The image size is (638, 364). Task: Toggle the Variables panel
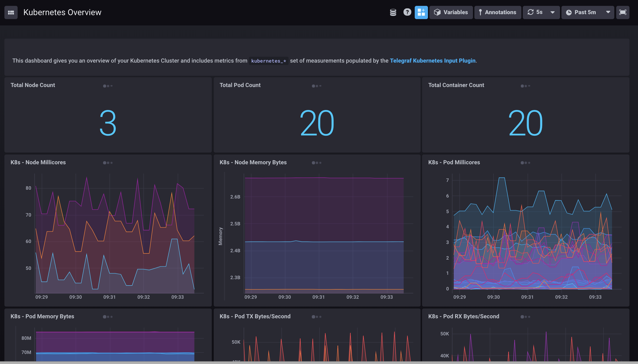[x=451, y=12]
